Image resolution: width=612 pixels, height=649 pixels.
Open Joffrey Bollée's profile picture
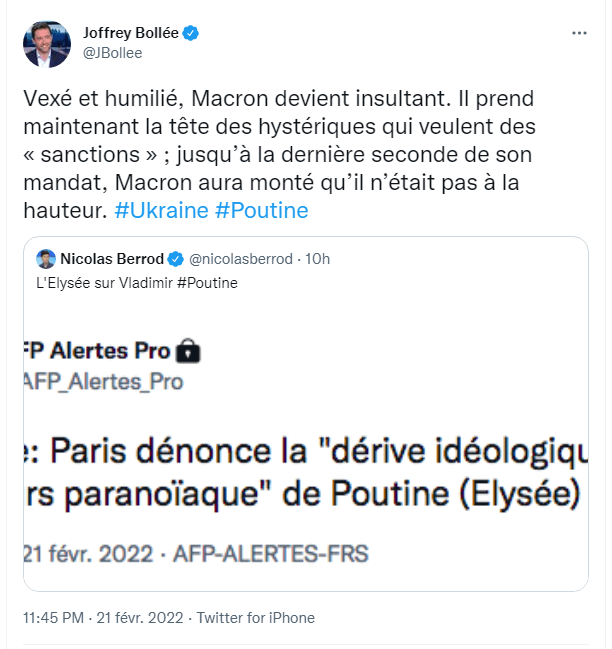47,43
